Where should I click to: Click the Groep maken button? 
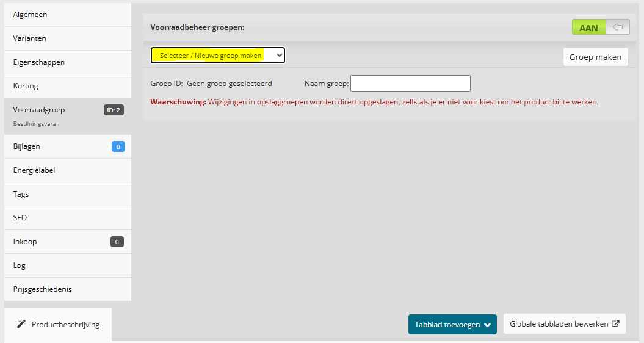point(596,57)
